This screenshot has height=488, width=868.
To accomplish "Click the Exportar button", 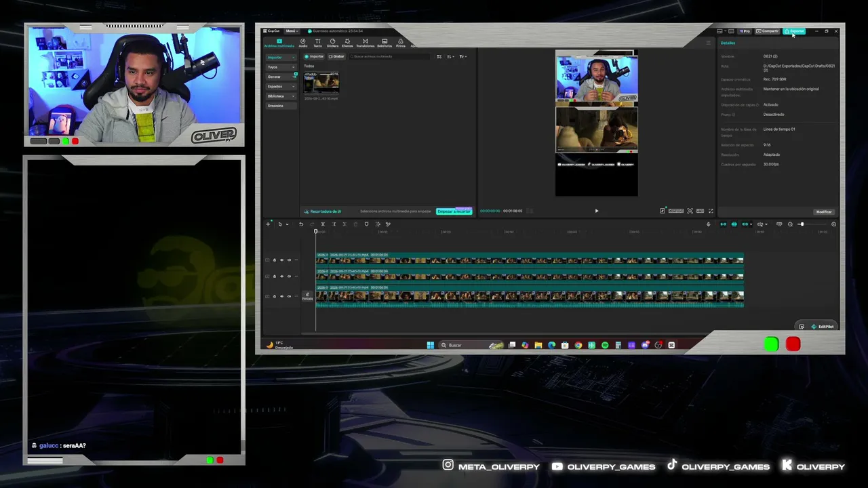I will coord(794,31).
